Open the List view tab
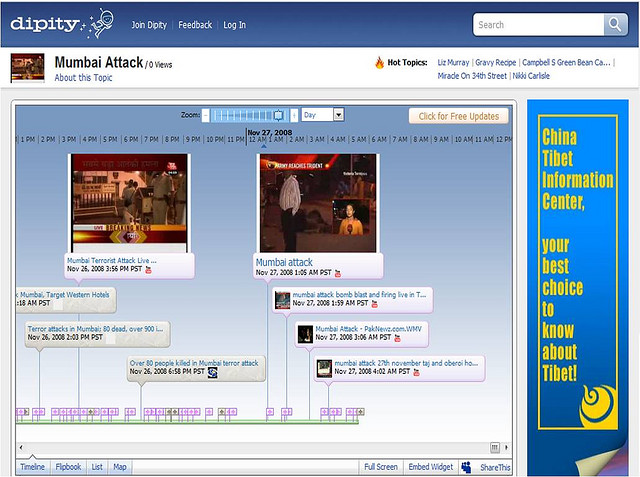The image size is (640, 477). 97,467
